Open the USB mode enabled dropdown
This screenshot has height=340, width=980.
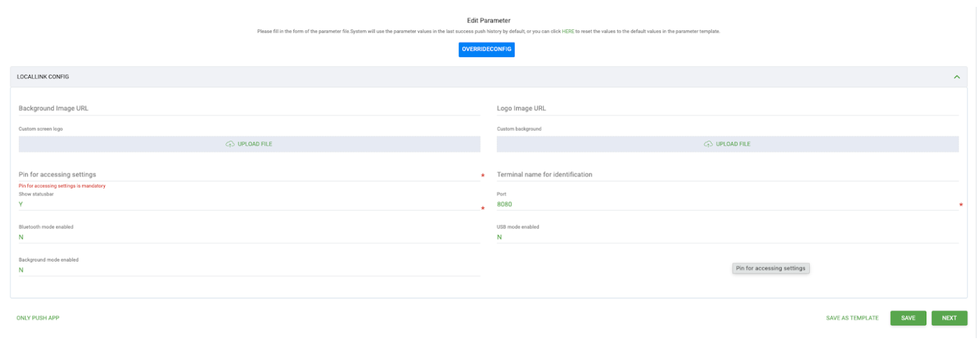click(x=727, y=237)
